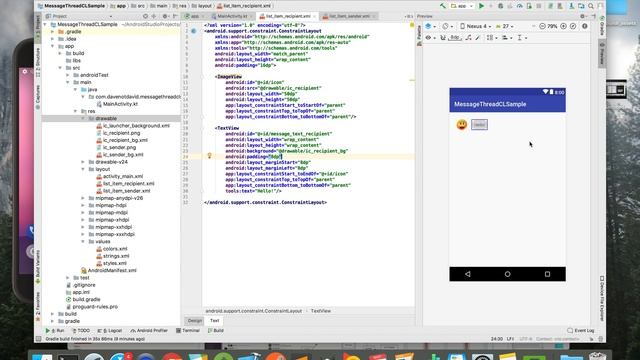640x360 pixels.
Task: Select the drawable folder row
Action: pyautogui.click(x=111, y=118)
